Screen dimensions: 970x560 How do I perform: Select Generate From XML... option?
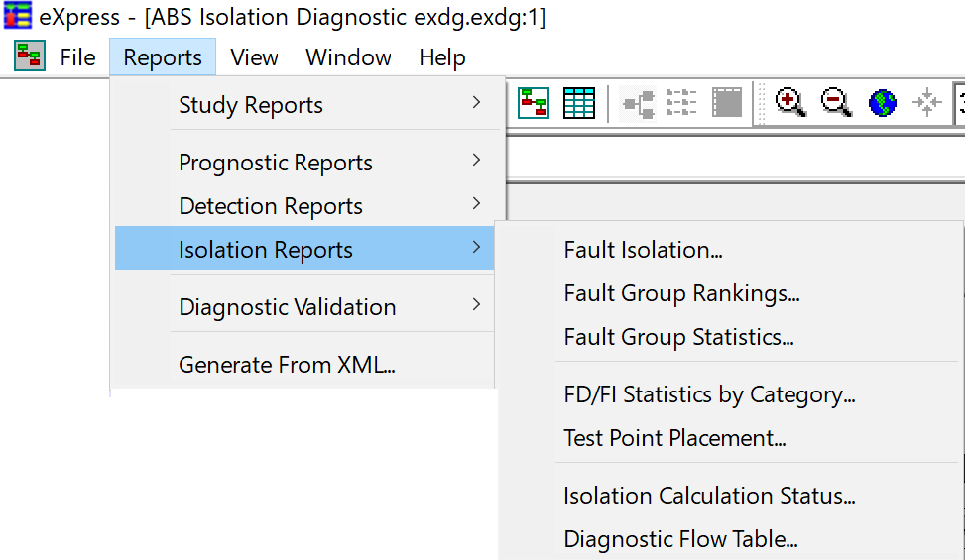[x=287, y=365]
